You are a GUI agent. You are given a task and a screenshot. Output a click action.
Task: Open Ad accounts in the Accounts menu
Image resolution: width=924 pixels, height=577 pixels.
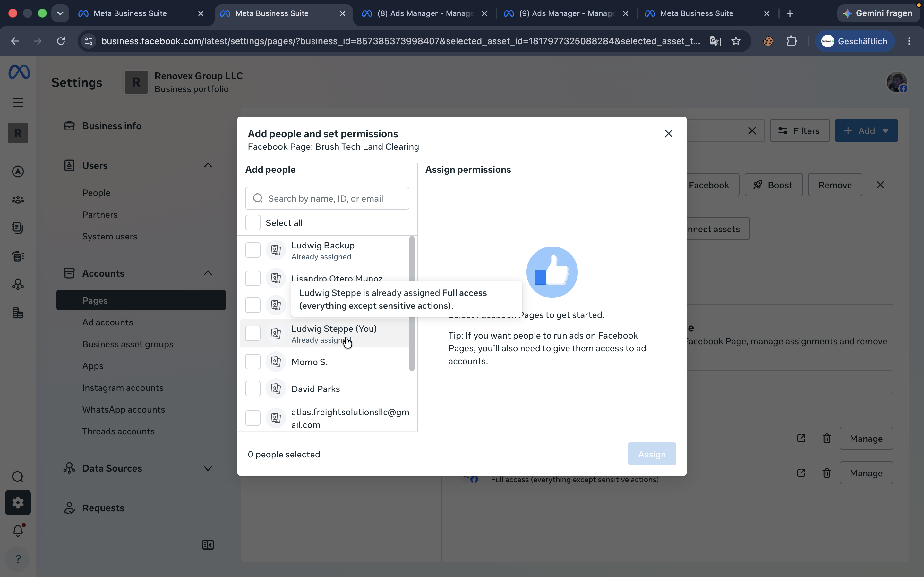[x=108, y=322]
